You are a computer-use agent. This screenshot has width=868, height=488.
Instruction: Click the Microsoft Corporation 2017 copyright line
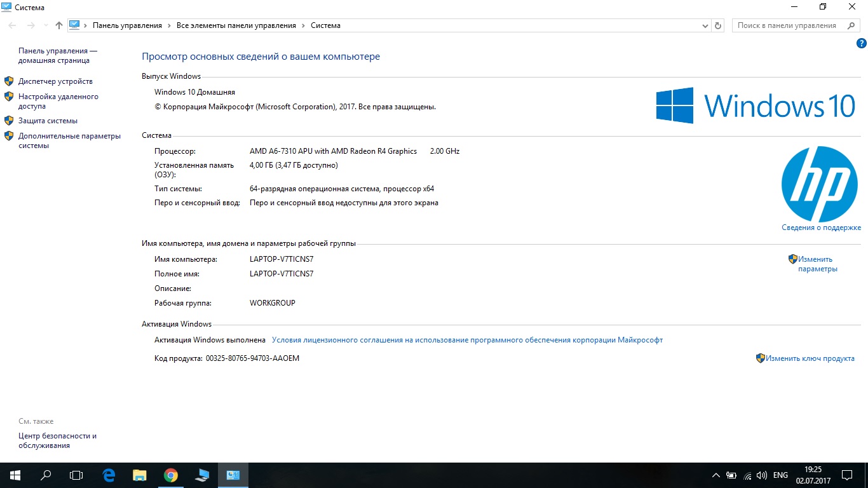295,107
